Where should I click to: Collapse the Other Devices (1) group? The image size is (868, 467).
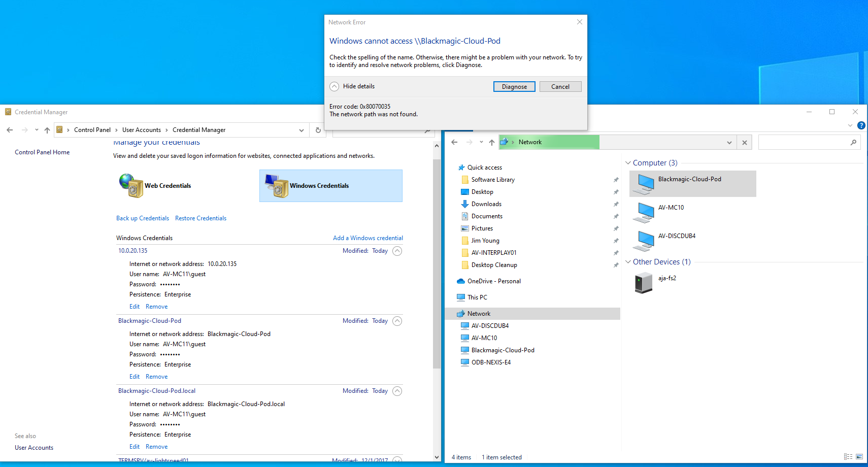628,262
